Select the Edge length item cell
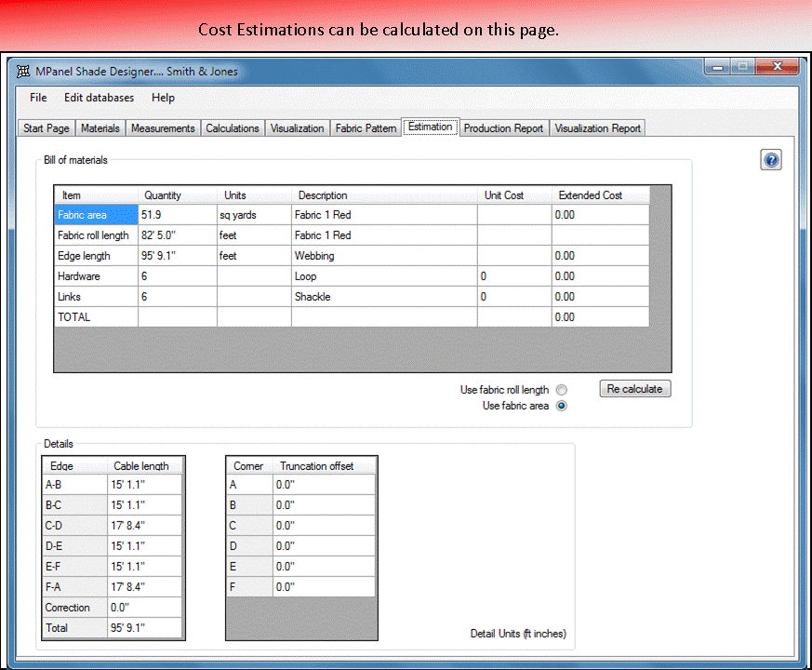 click(97, 256)
